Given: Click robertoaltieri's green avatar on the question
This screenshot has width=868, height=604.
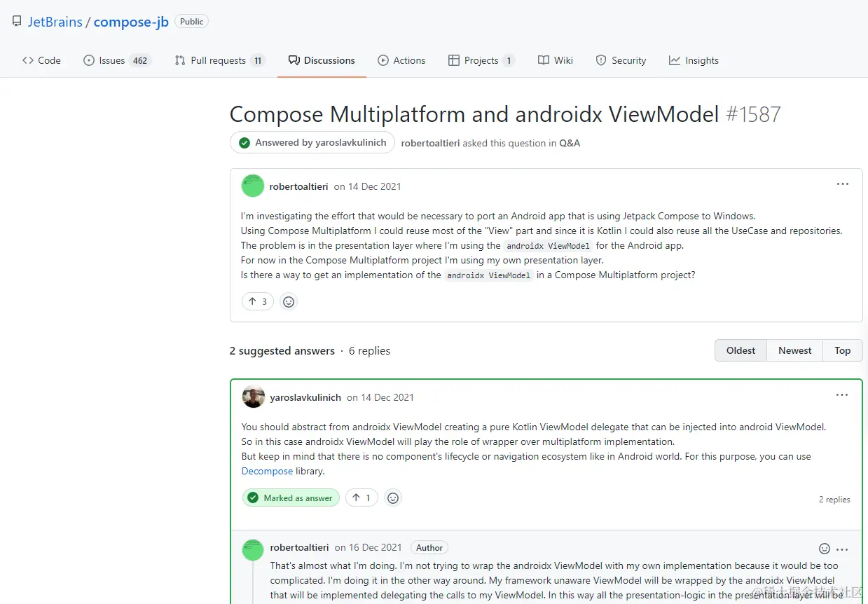Looking at the screenshot, I should (x=252, y=186).
